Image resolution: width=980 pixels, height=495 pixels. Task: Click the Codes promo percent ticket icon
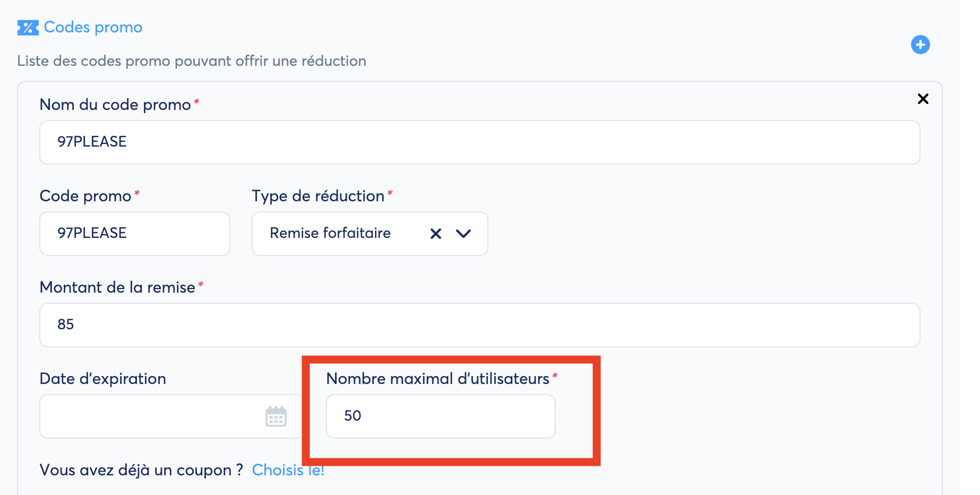[28, 28]
